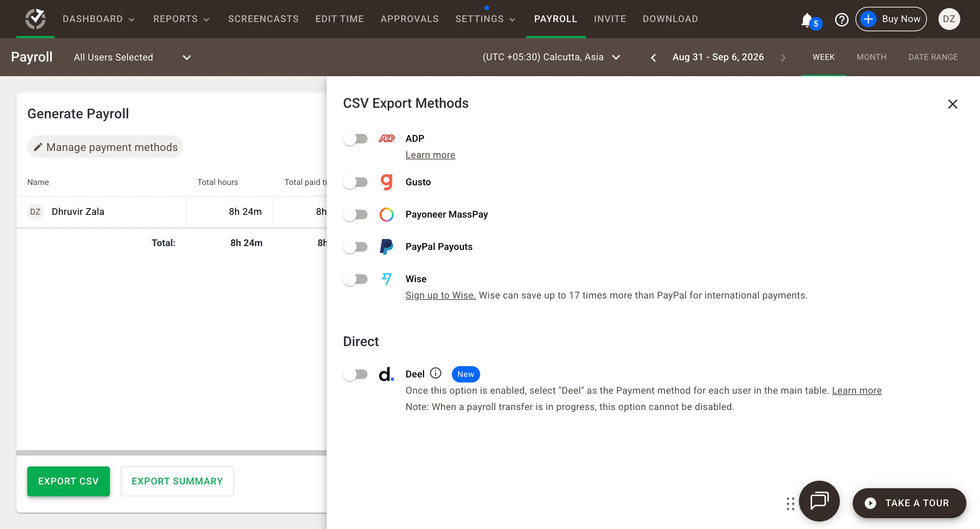Click the Aug 31 - Sep 6, 2026 date range
Screen dimensions: 980x529
point(718,57)
